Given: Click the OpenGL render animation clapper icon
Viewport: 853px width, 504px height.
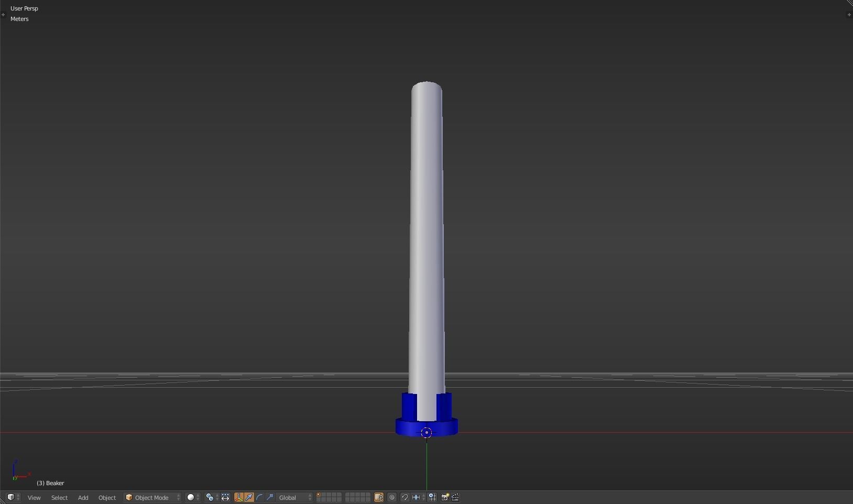Looking at the screenshot, I should pos(456,497).
